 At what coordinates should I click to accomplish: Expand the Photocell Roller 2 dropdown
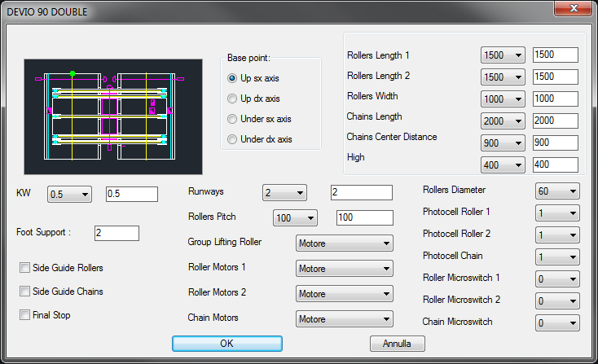(557, 235)
